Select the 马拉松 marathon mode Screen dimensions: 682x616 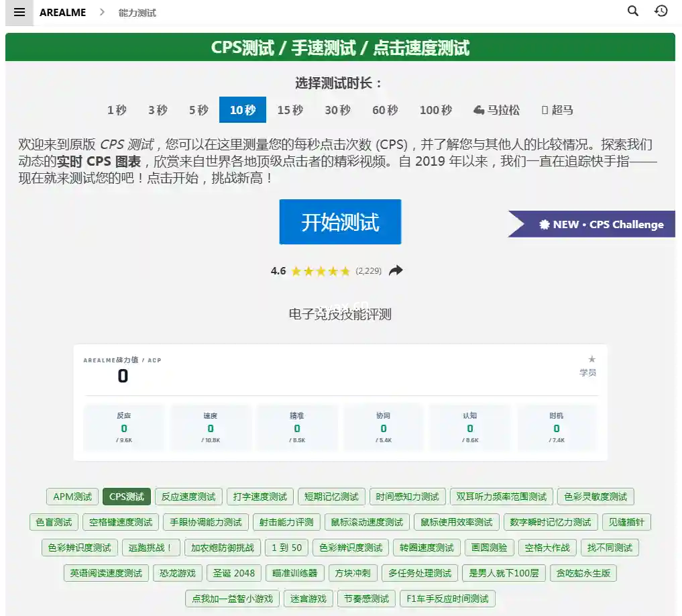(496, 110)
